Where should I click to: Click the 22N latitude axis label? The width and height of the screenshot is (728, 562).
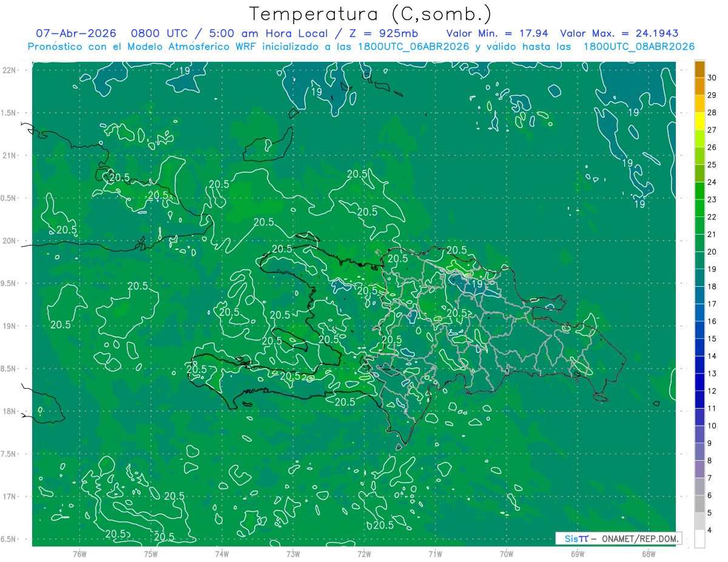(10, 70)
